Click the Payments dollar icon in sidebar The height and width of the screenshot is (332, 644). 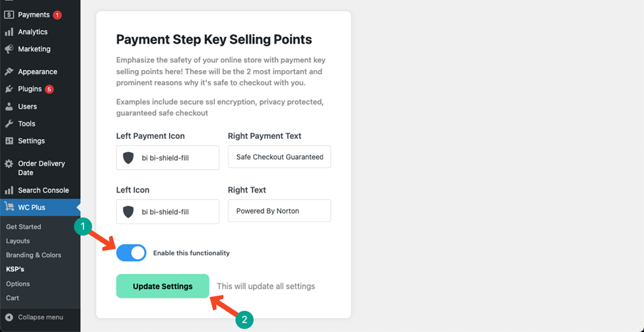[9, 15]
